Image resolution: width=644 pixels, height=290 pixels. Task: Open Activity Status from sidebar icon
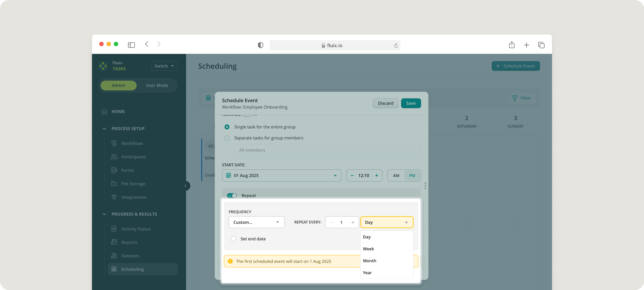[114, 229]
